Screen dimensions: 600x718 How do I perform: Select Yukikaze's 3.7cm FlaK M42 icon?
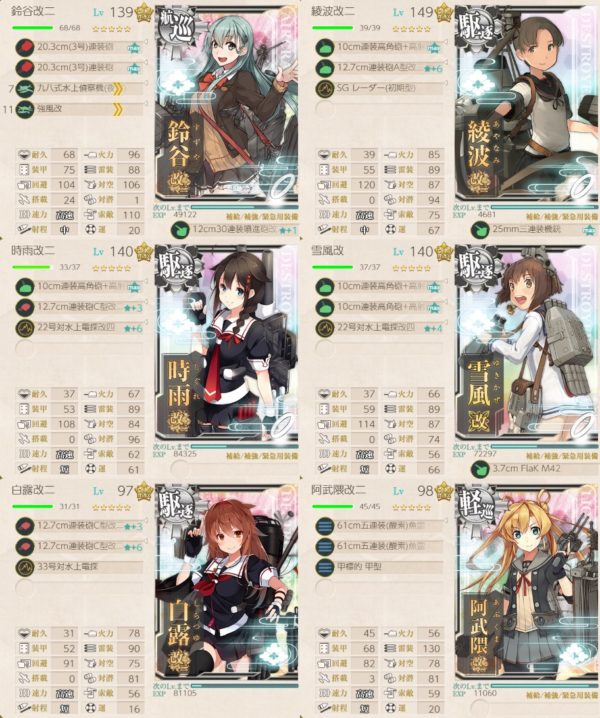tap(480, 469)
